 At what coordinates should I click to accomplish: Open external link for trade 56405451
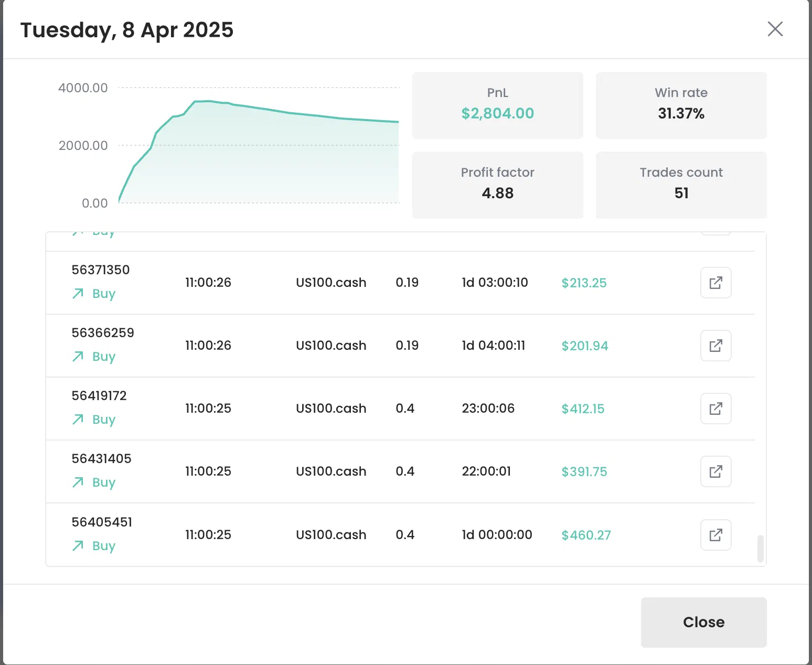716,535
